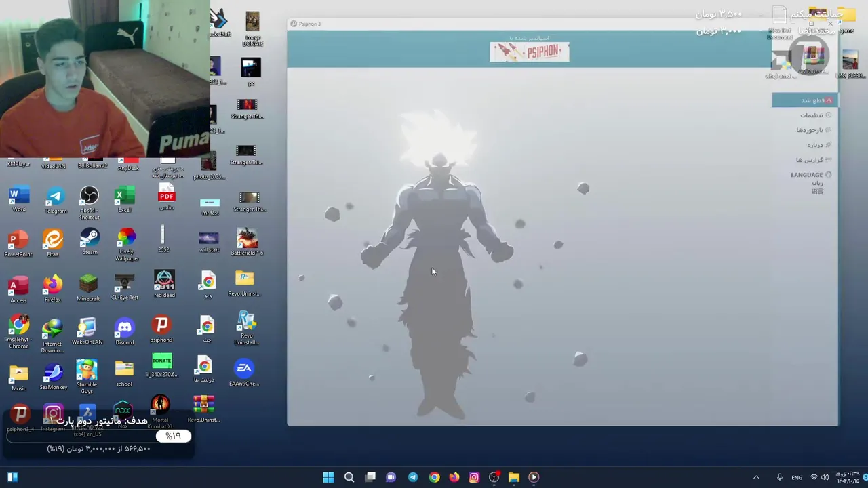The width and height of the screenshot is (868, 488).
Task: Open the Windows Start menu
Action: pyautogui.click(x=328, y=477)
